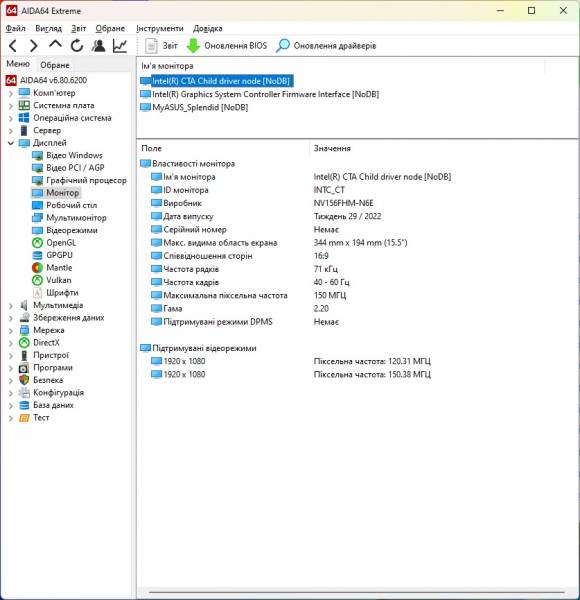Open user management via the person icon

(99, 46)
